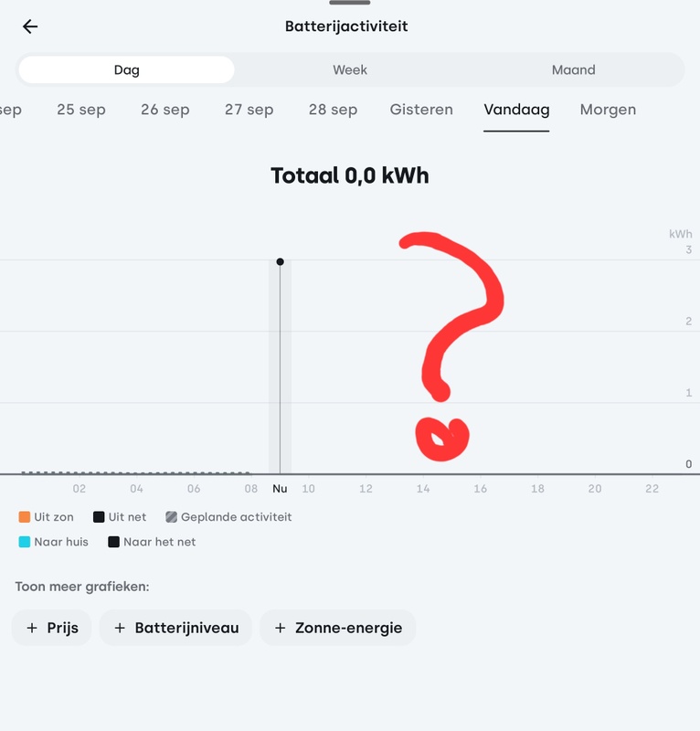
Task: Add the Zonne-energie chart
Action: (x=338, y=628)
